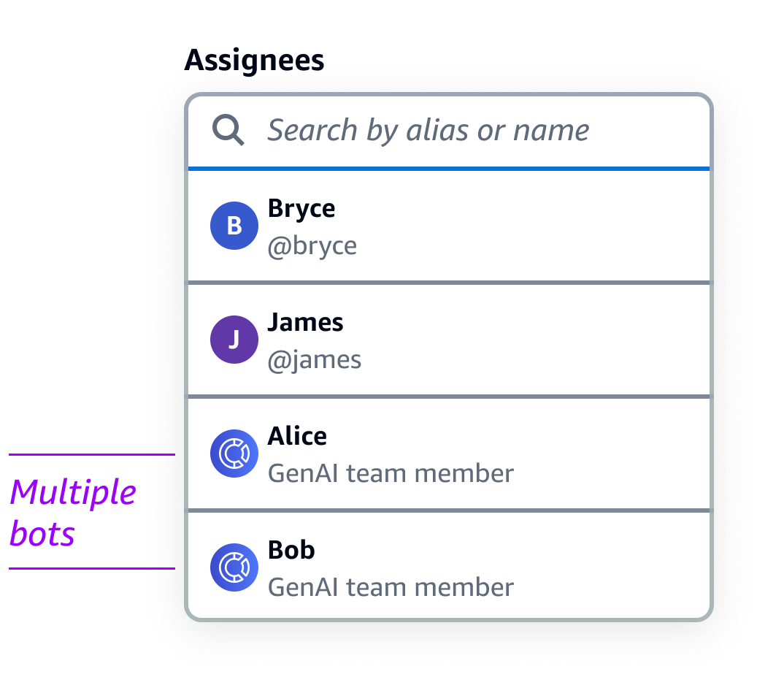The image size is (784, 677).
Task: Click Bob's GenAI bot avatar icon
Action: (234, 567)
